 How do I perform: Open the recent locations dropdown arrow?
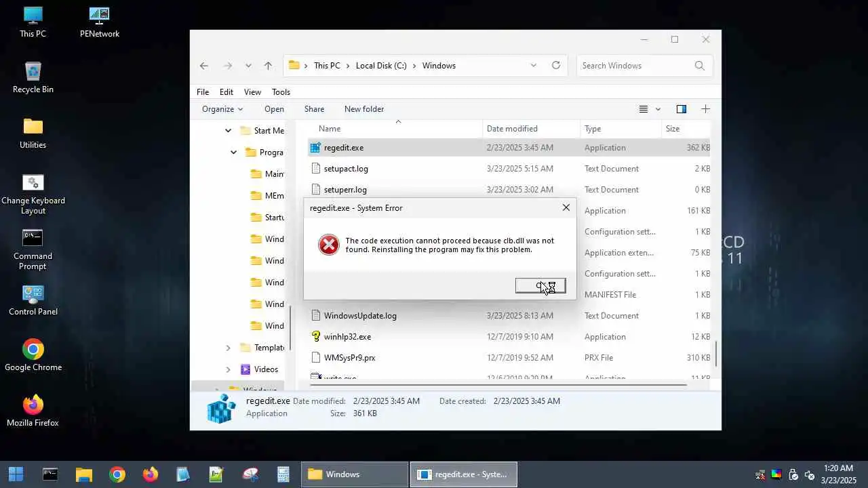tap(248, 66)
